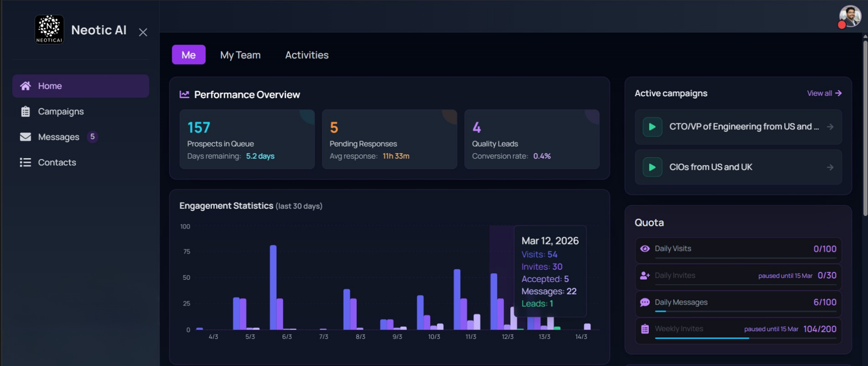Screen dimensions: 868x366
Task: Click the Daily Messages chat bubble icon
Action: click(x=645, y=302)
